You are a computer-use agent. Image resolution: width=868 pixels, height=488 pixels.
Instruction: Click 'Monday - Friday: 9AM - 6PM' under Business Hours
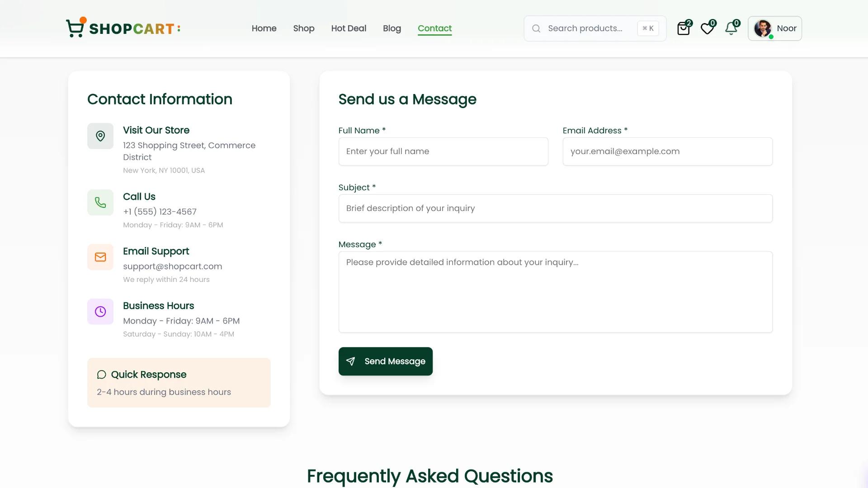coord(181,321)
